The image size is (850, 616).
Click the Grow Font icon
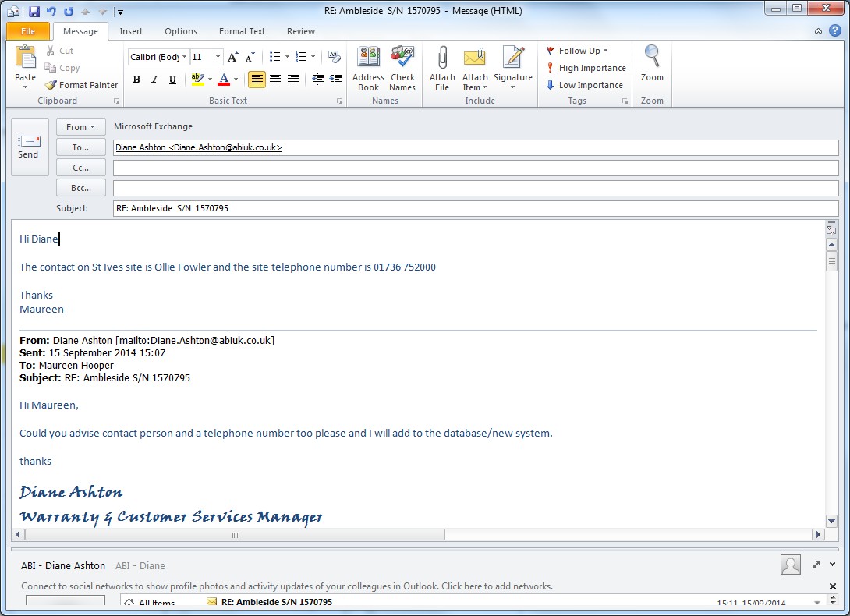pyautogui.click(x=232, y=57)
